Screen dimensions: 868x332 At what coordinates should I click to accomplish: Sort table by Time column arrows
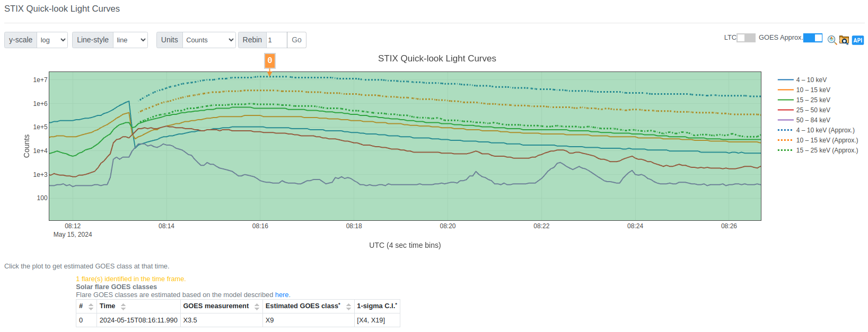click(x=123, y=307)
